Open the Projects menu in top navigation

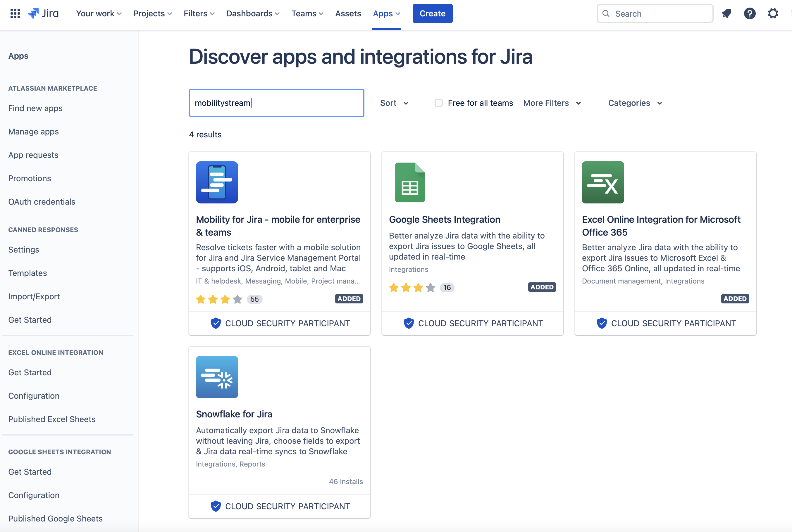(152, 13)
